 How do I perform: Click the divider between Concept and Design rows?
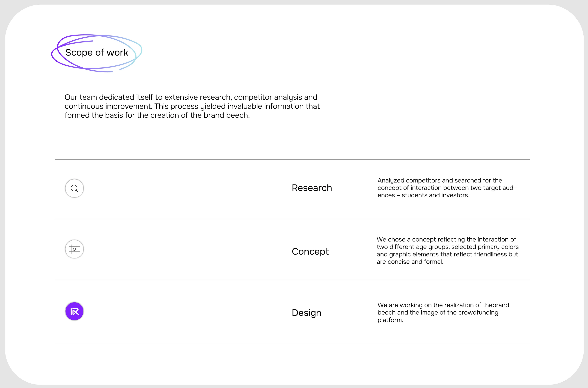point(292,280)
